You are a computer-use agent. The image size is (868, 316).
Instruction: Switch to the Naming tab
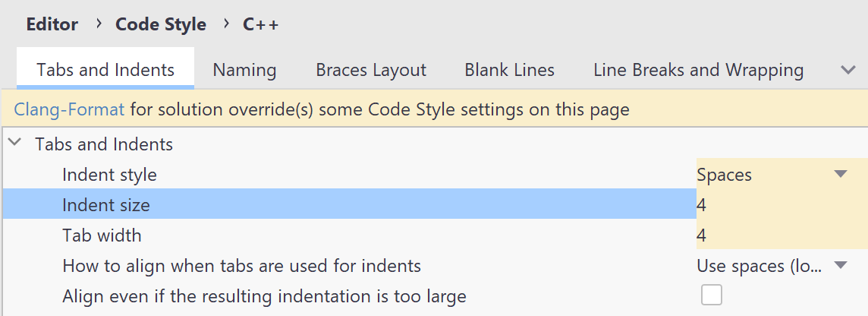pos(244,71)
